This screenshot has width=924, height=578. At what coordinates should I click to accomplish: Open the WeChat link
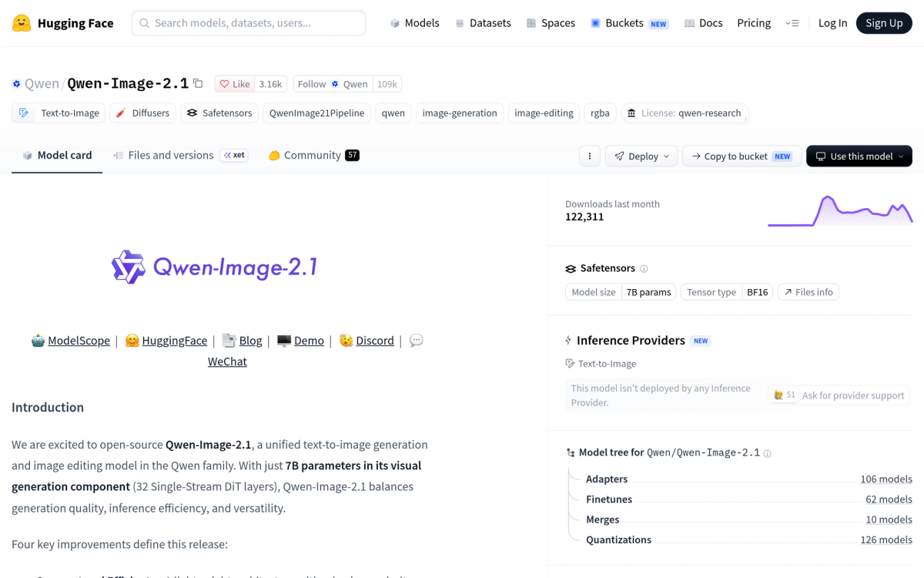click(227, 361)
